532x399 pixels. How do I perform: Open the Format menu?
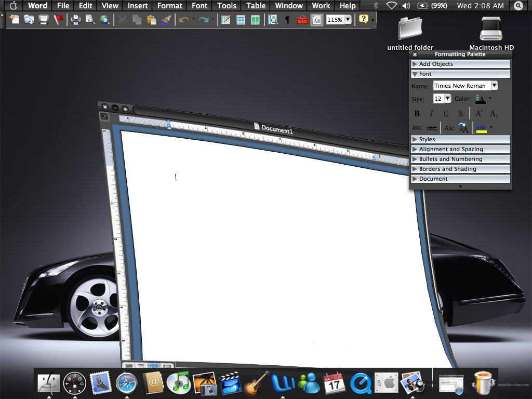[x=170, y=5]
